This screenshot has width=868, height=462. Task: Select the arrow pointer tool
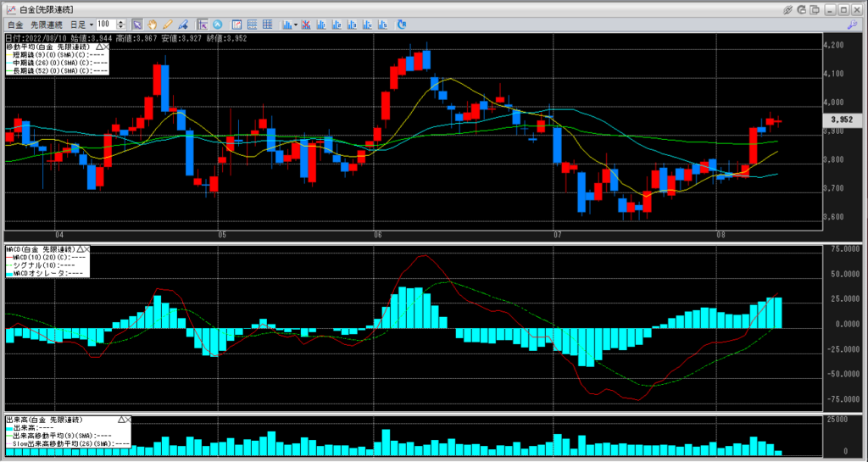[x=137, y=25]
